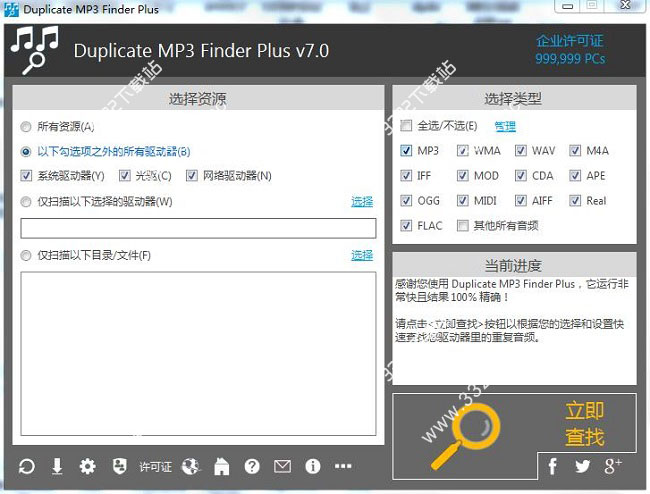The width and height of the screenshot is (650, 494).
Task: Close the Duplicate MP3 Finder Plus window
Action: [626, 5]
